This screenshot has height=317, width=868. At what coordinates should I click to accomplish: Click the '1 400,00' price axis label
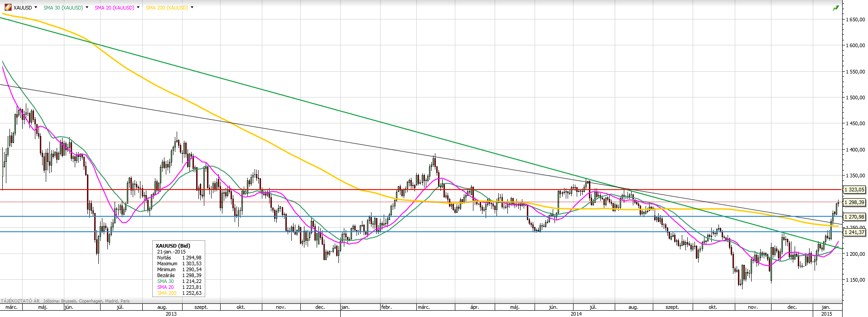coord(855,150)
